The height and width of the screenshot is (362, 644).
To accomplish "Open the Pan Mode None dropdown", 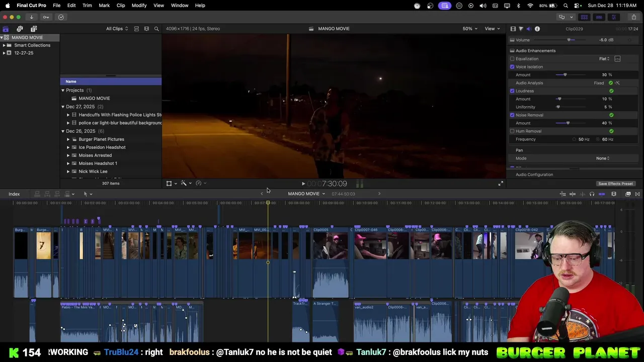I will point(603,158).
